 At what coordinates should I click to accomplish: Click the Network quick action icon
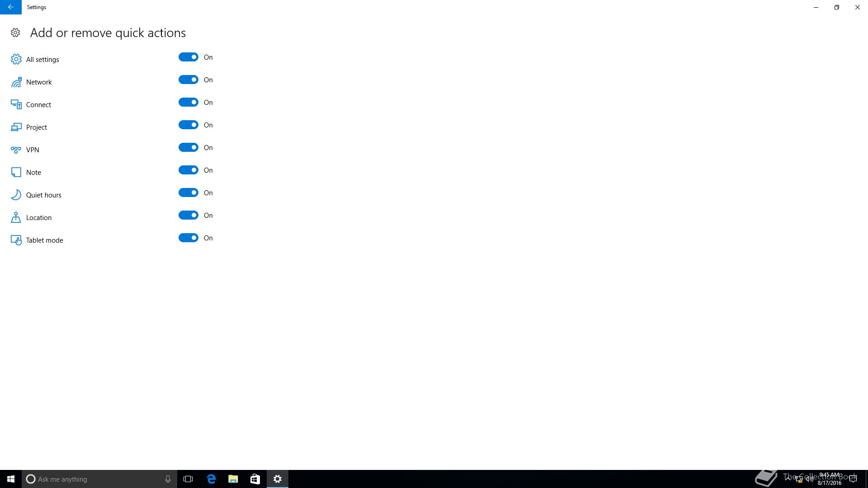pyautogui.click(x=16, y=82)
